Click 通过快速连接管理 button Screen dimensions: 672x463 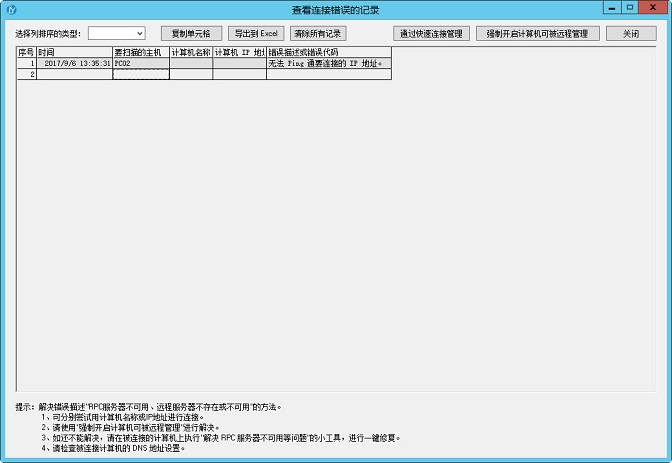(430, 33)
